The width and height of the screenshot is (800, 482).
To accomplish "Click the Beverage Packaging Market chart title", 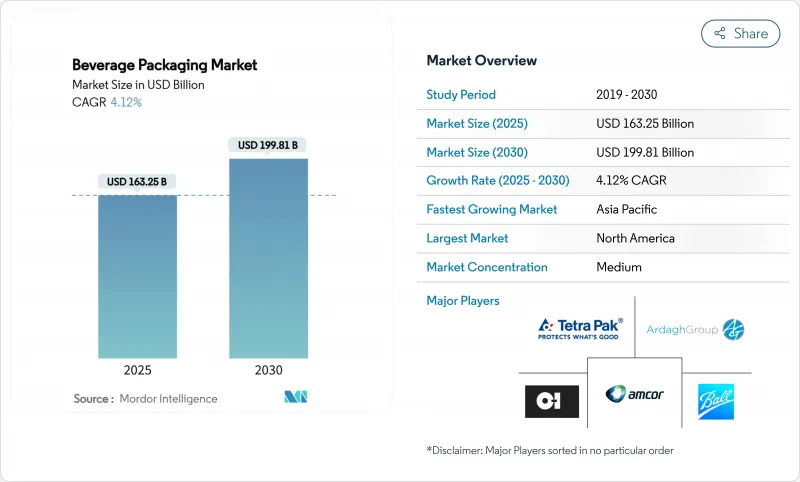I will point(164,65).
